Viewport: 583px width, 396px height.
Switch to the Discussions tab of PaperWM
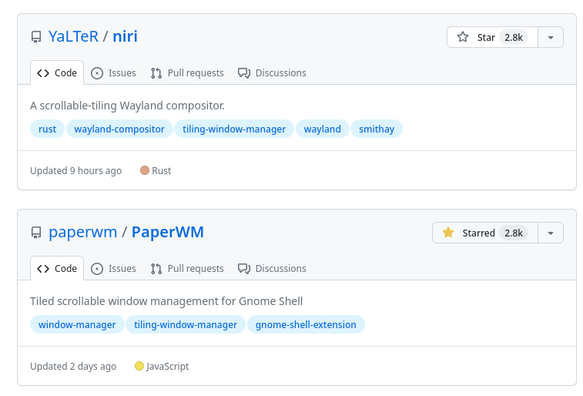pos(272,268)
